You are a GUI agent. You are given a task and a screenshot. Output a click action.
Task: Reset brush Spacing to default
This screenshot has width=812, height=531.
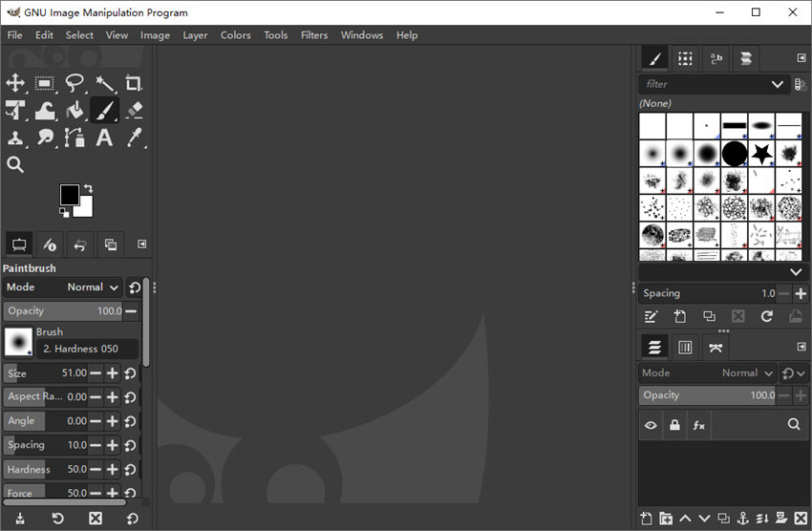click(130, 445)
